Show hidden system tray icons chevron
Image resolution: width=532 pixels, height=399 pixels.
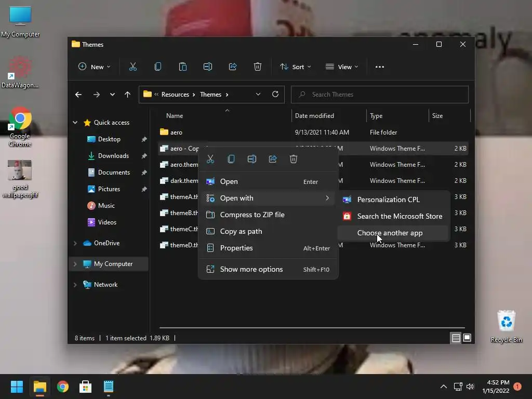[x=444, y=387]
